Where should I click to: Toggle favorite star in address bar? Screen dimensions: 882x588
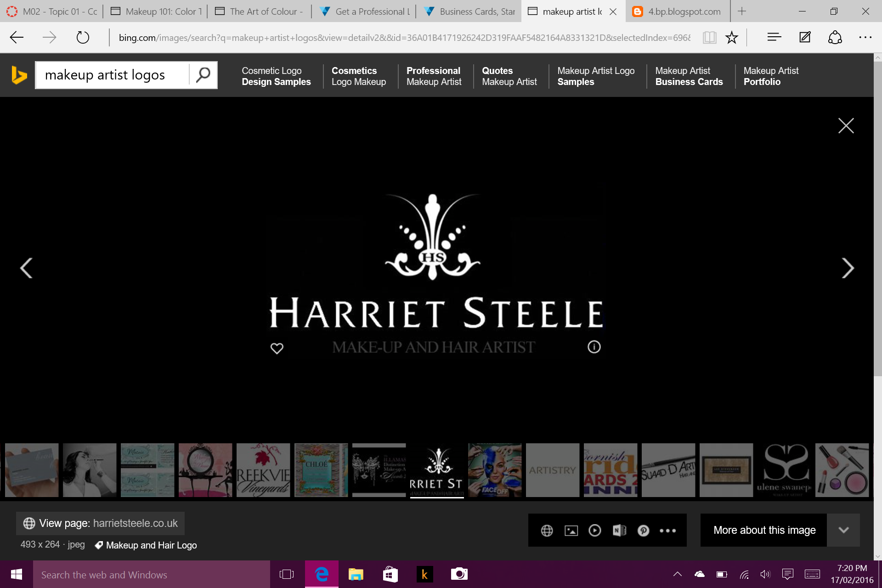[x=732, y=37]
